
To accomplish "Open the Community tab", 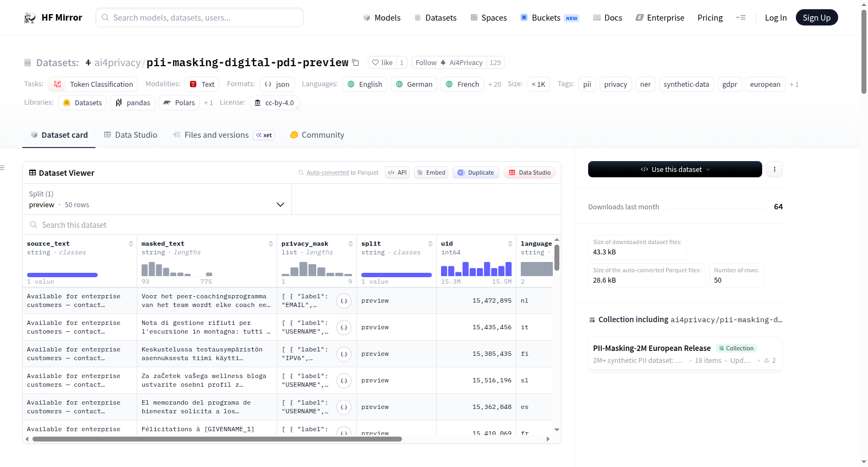I will [317, 135].
